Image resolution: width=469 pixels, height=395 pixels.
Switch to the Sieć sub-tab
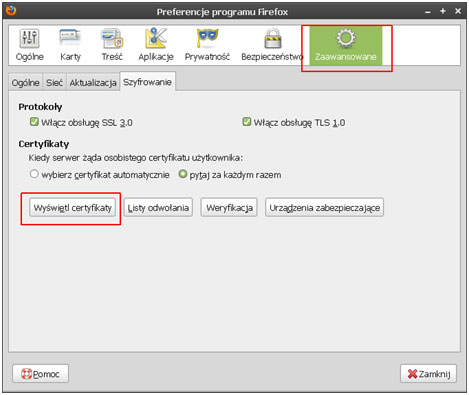(x=54, y=82)
